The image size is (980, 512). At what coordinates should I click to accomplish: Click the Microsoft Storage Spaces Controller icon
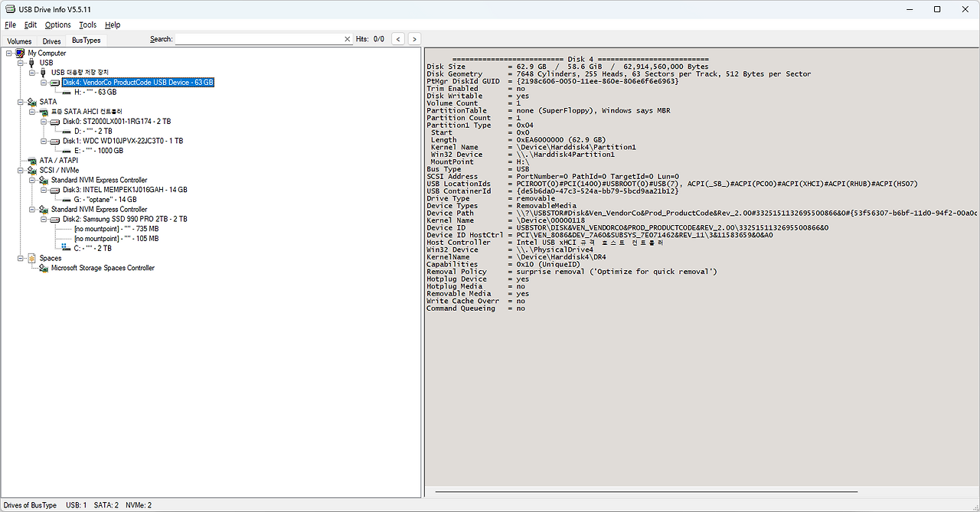(44, 268)
